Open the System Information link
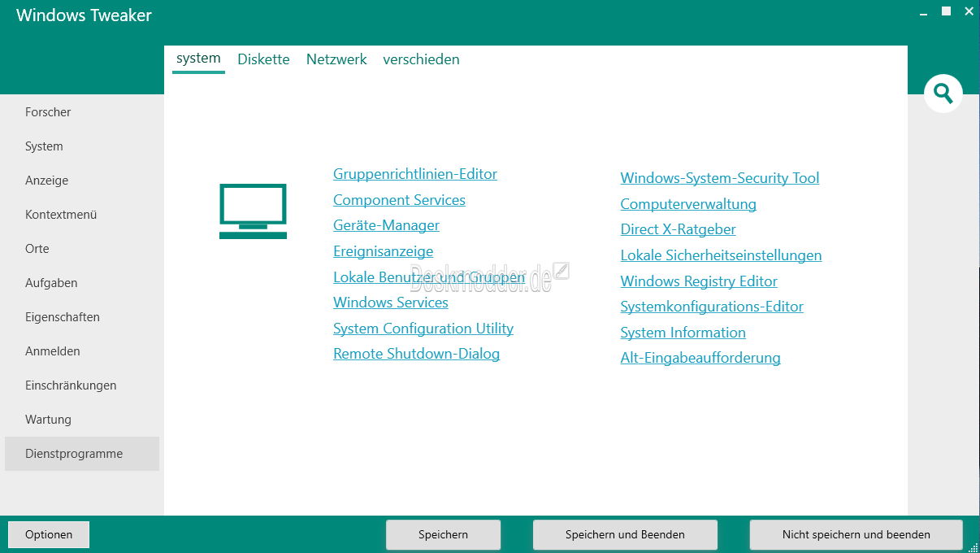Image resolution: width=980 pixels, height=553 pixels. pyautogui.click(x=683, y=333)
